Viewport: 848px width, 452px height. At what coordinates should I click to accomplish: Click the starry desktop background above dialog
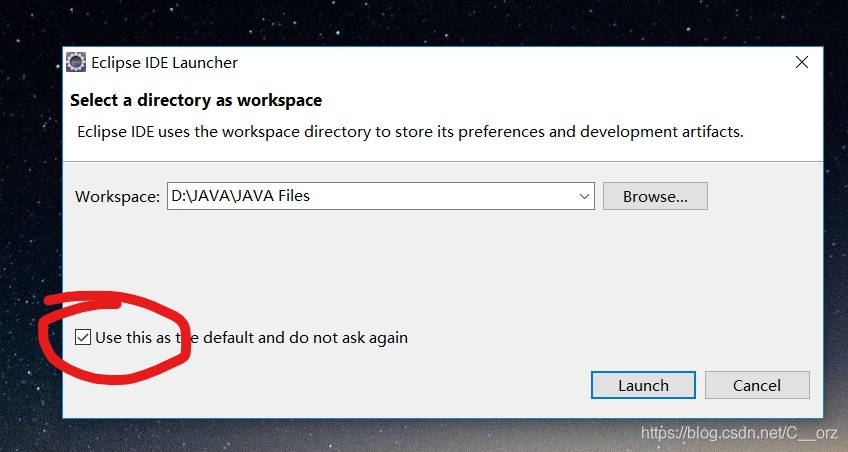pos(422,22)
